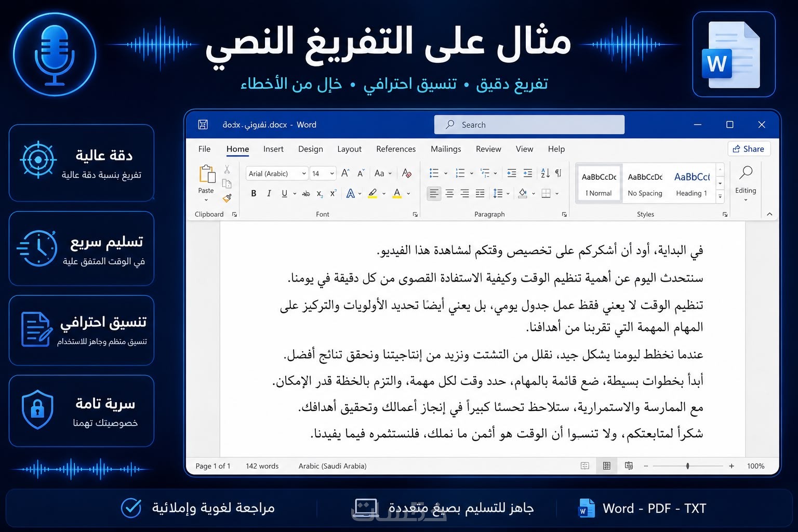This screenshot has height=532, width=798.
Task: Click the Multilevel list icon
Action: click(x=485, y=173)
